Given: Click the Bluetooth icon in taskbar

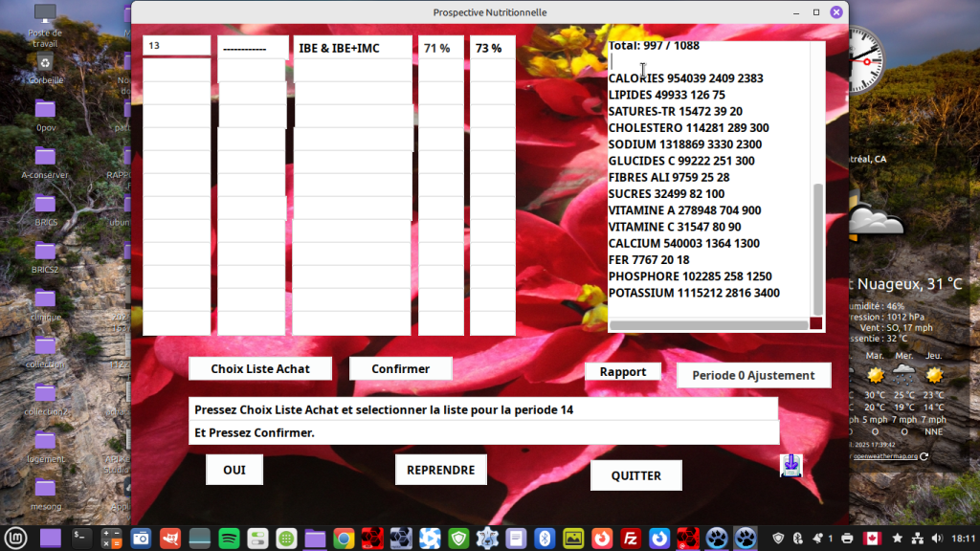Looking at the screenshot, I should [x=545, y=538].
